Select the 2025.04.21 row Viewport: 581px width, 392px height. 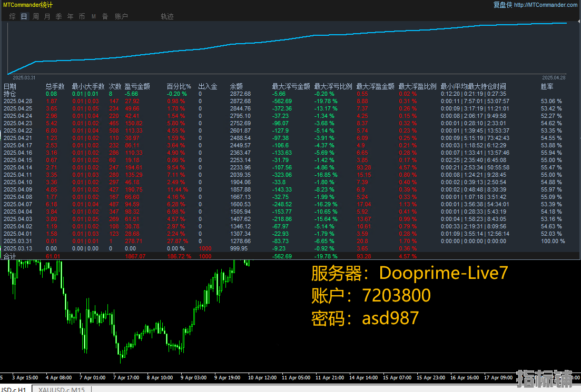(290, 138)
